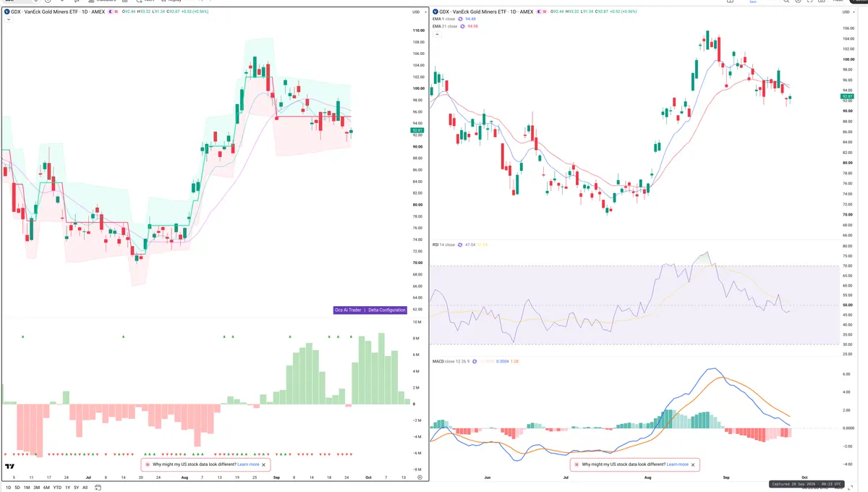Select the 1D range tab
Viewport: 868px width, 492px height.
coord(7,488)
